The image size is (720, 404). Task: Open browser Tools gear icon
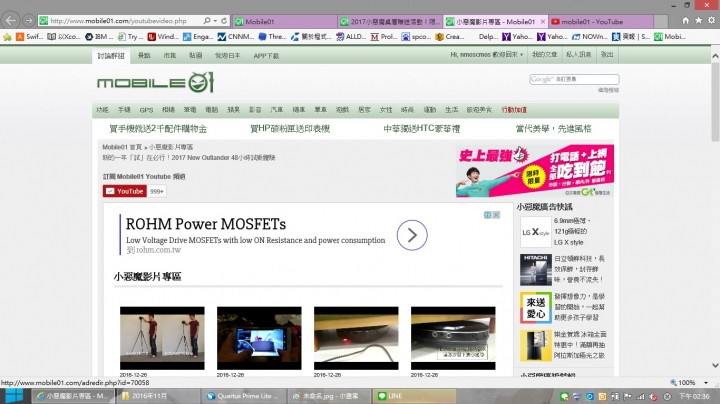click(711, 21)
